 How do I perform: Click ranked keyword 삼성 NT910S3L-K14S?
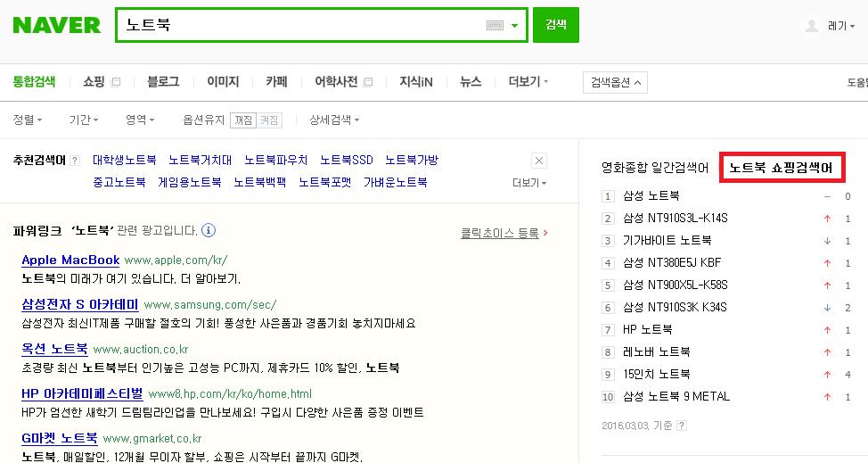pos(675,218)
